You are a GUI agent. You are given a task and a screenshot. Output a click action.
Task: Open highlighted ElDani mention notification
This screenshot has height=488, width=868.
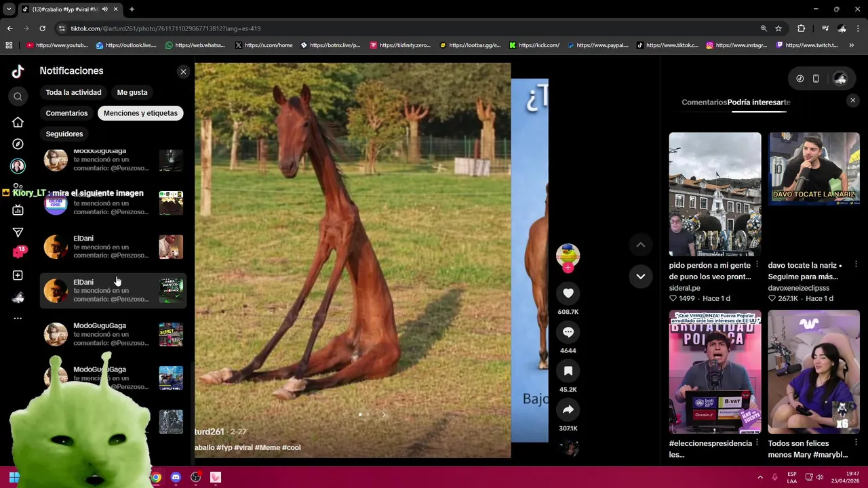point(113,291)
